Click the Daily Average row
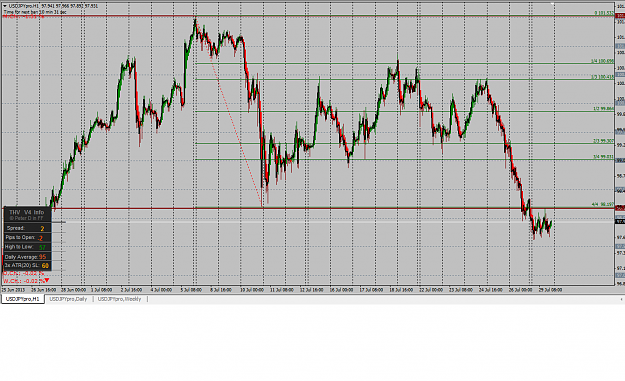 coord(27,257)
